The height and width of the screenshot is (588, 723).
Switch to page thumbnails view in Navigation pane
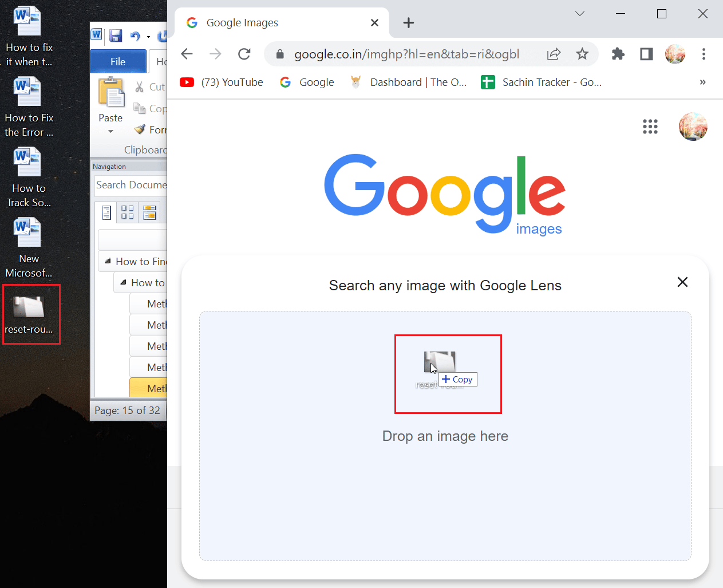(127, 212)
